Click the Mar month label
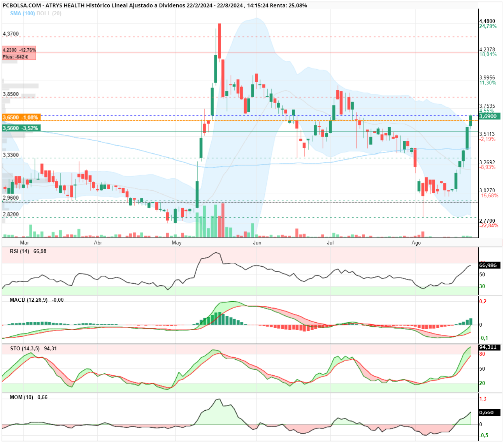 coord(25,243)
